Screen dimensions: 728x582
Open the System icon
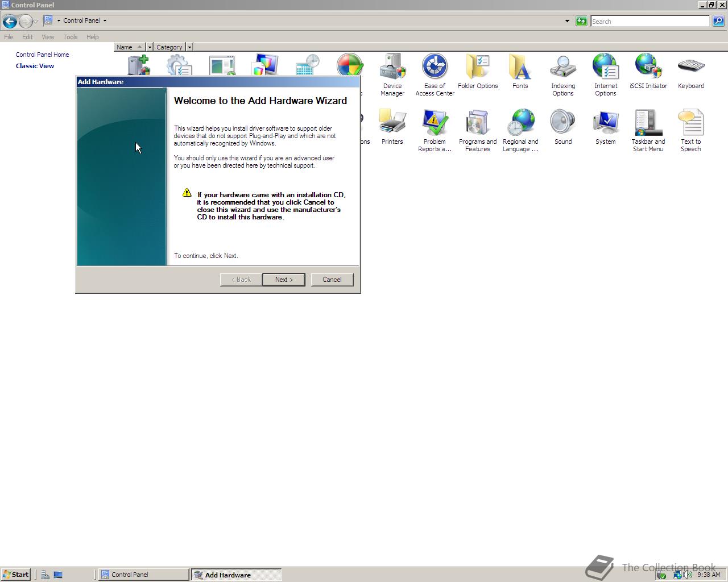point(605,127)
